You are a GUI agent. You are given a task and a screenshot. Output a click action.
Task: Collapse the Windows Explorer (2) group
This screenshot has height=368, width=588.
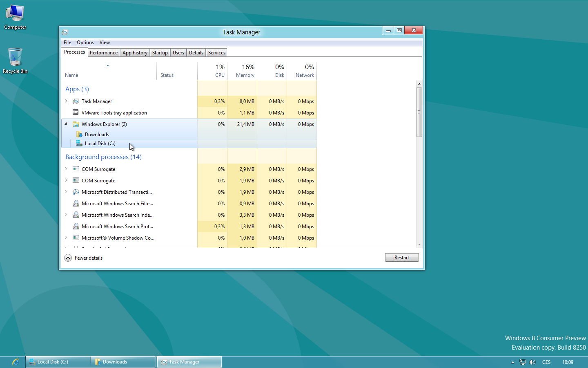pos(66,124)
